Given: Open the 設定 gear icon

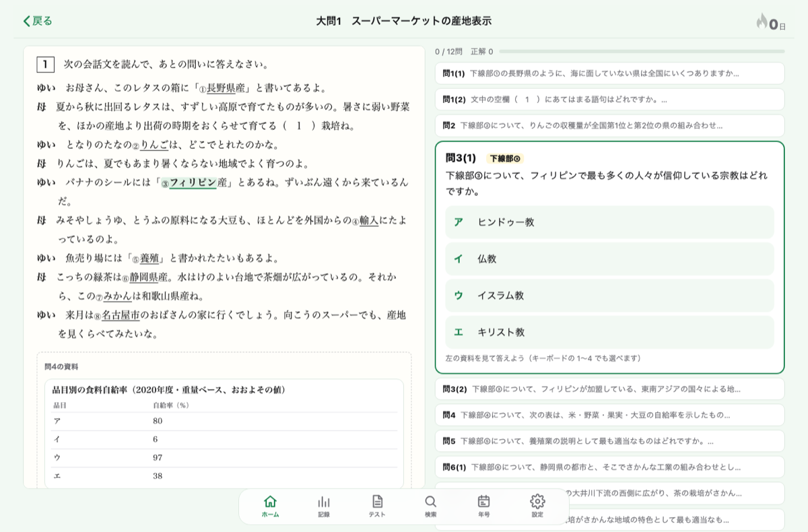Looking at the screenshot, I should coord(537,506).
